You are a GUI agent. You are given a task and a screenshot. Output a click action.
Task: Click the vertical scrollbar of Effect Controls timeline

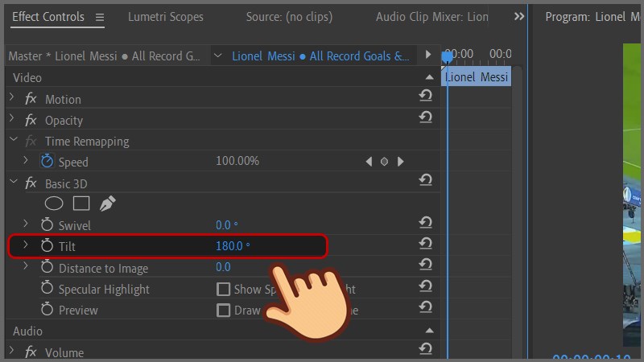point(517,212)
